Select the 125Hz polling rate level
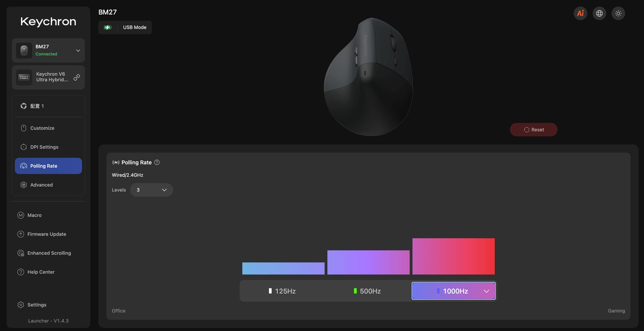 click(283, 291)
